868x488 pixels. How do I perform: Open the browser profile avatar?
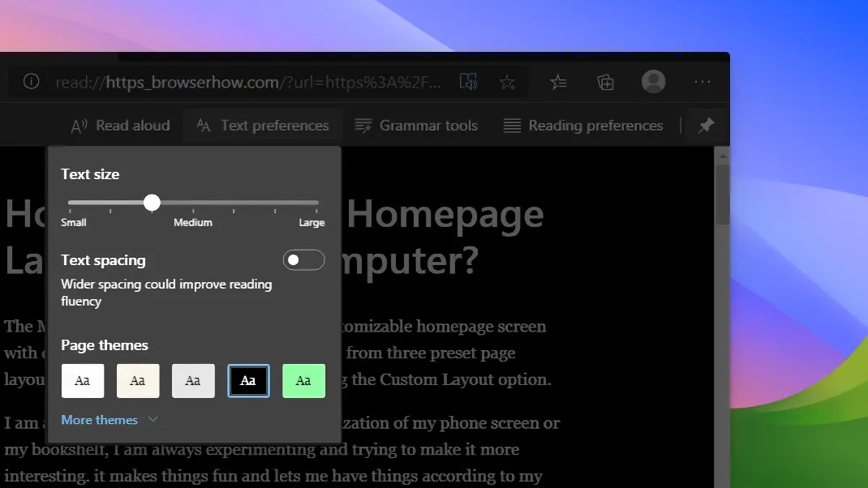point(653,81)
